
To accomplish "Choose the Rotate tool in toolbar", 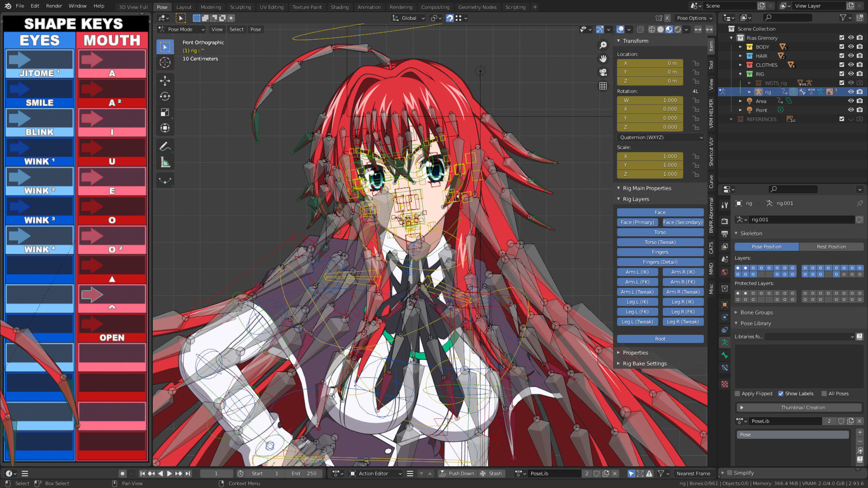I will pos(165,96).
